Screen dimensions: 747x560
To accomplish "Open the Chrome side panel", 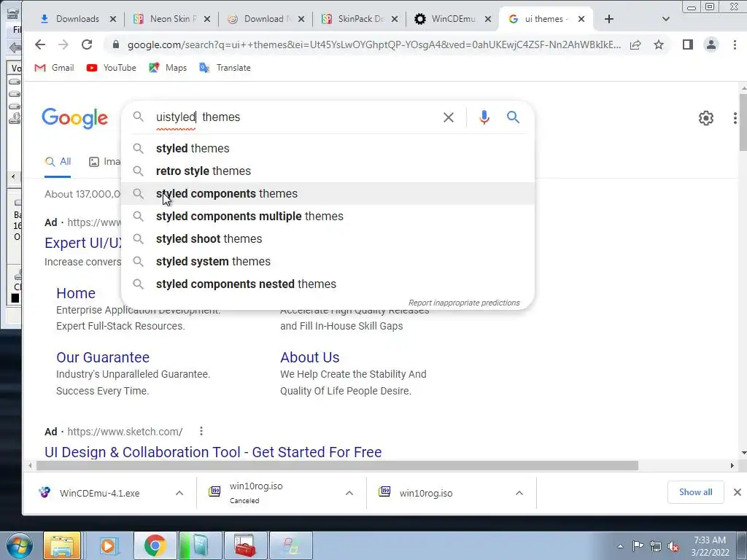I will click(x=687, y=44).
